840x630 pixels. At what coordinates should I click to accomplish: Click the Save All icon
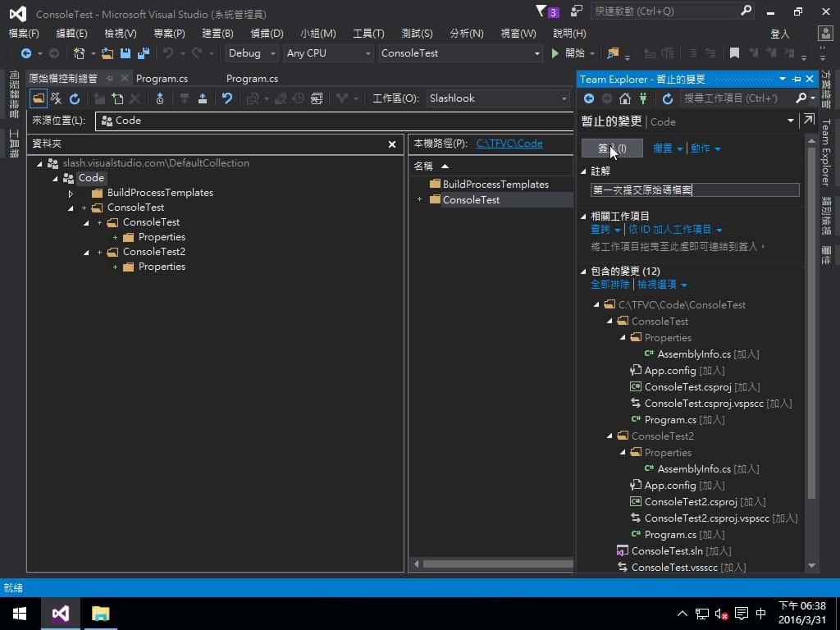tap(143, 53)
